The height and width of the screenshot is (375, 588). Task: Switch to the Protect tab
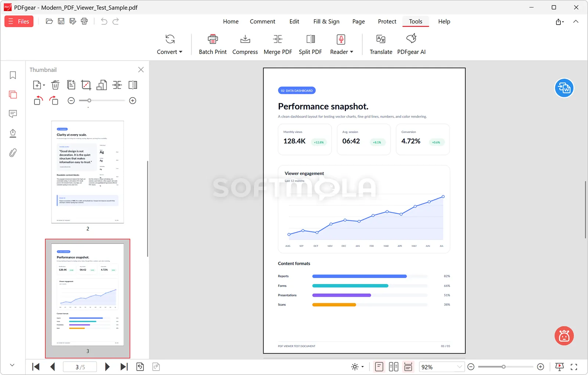click(387, 21)
